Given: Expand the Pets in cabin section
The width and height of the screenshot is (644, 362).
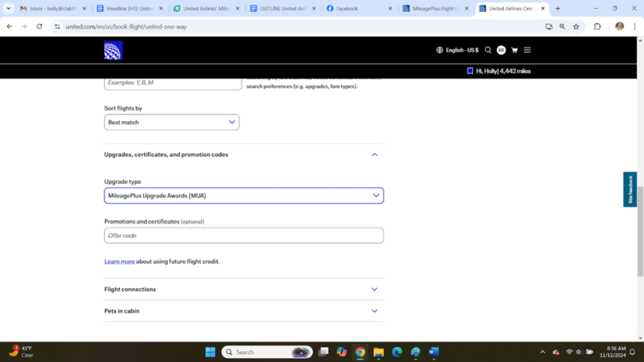Looking at the screenshot, I should click(374, 311).
